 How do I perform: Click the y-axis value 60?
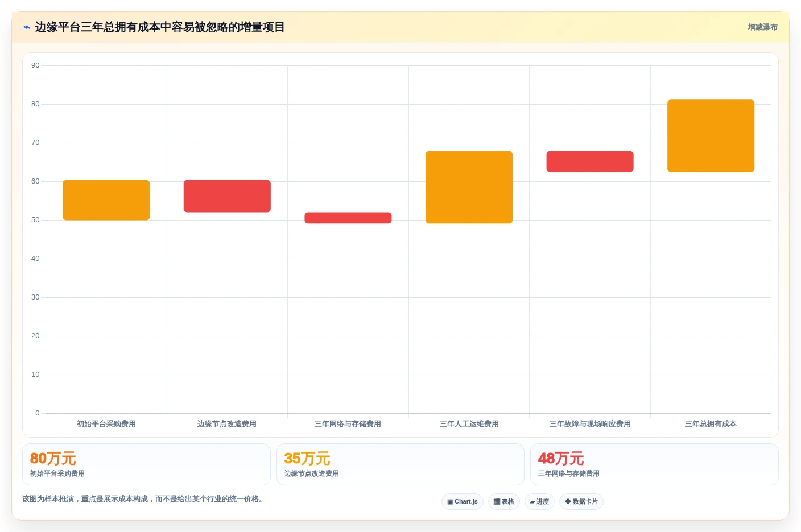[35, 181]
